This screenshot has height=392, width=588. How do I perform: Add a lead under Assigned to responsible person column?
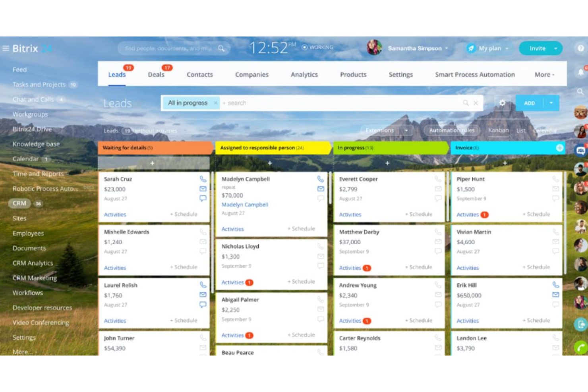(x=270, y=163)
